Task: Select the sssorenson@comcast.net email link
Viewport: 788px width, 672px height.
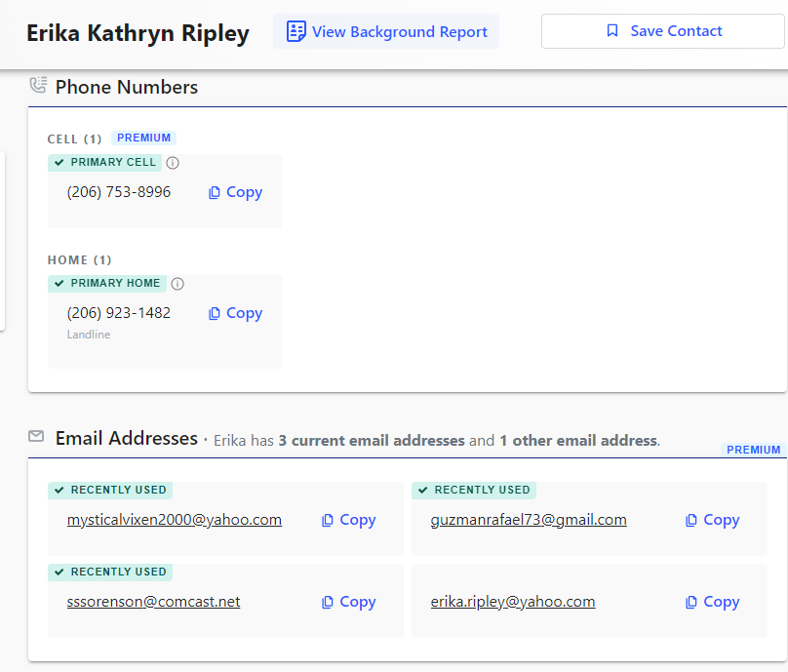Action: (x=153, y=602)
